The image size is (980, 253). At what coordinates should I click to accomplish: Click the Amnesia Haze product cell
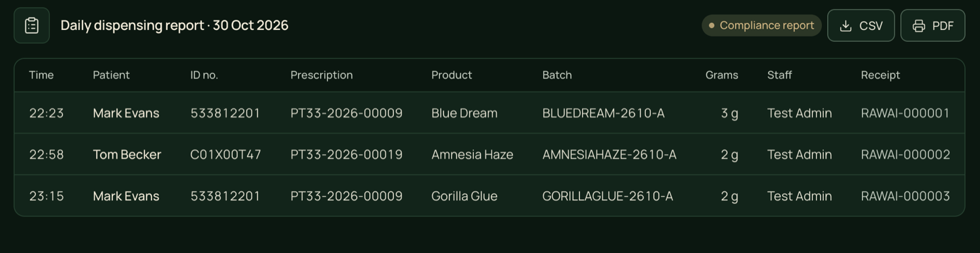pos(472,155)
